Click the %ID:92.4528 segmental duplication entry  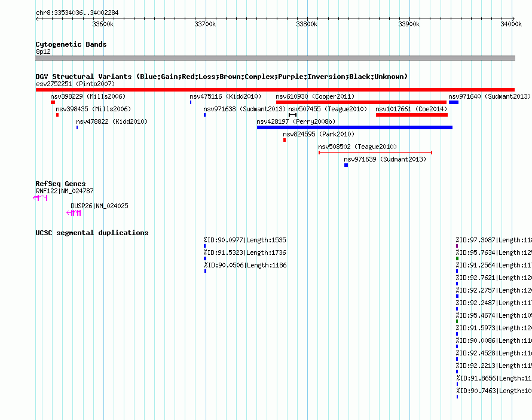click(494, 353)
